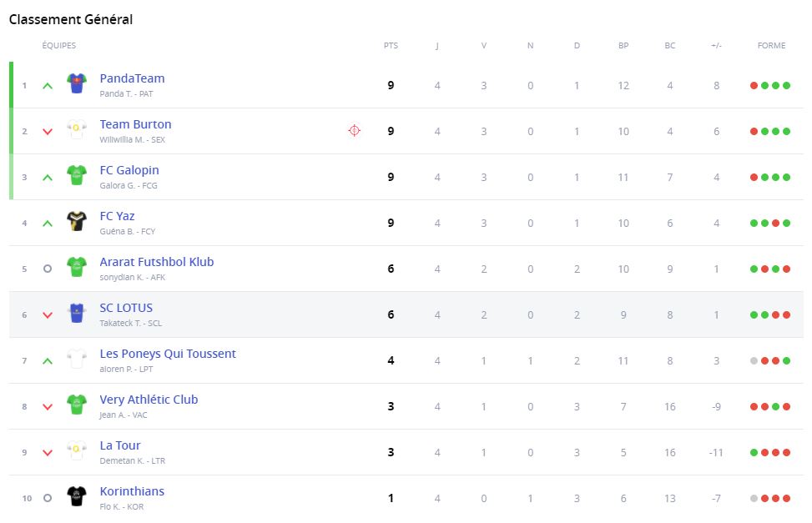Click the +/- column header

coord(716,46)
